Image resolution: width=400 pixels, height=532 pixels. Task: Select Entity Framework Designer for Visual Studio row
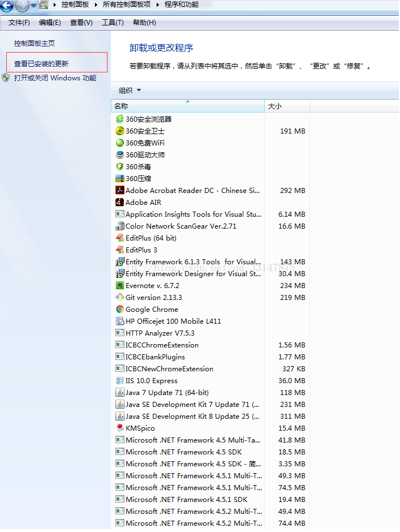[210, 273]
